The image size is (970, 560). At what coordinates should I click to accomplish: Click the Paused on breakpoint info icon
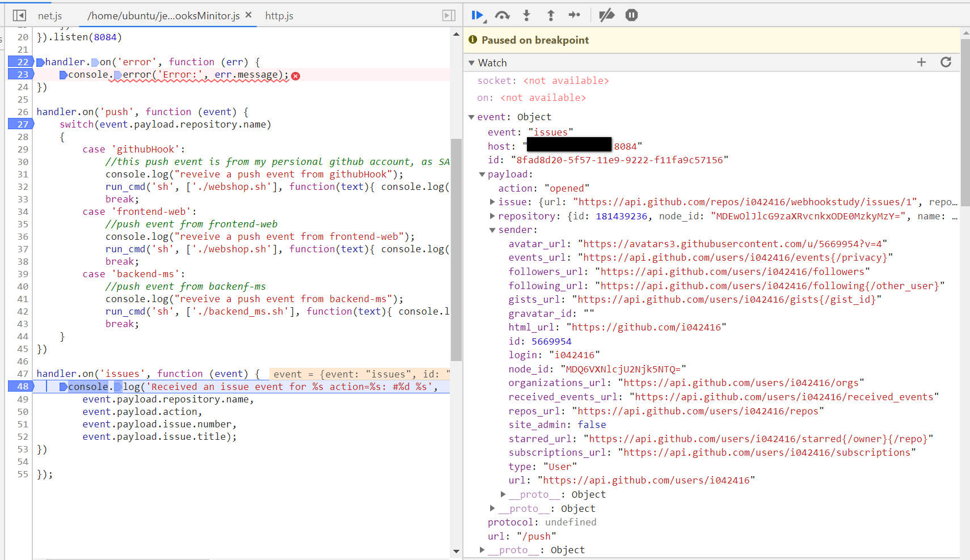pos(473,40)
